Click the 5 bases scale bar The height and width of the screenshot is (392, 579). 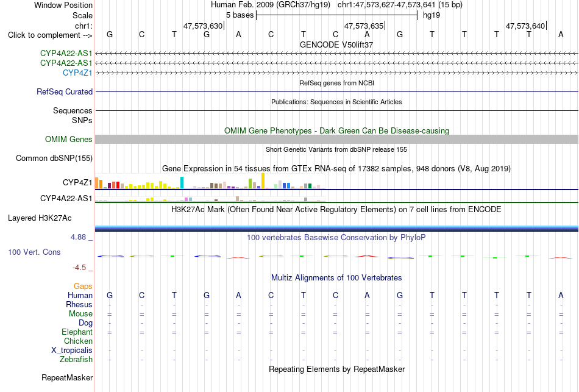tap(337, 15)
